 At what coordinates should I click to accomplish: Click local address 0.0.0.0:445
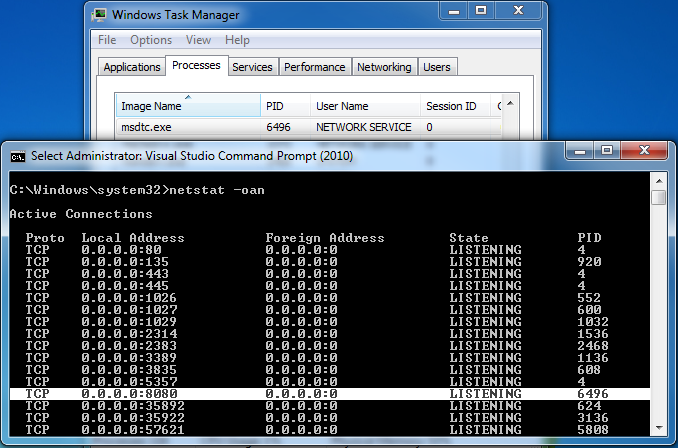125,286
